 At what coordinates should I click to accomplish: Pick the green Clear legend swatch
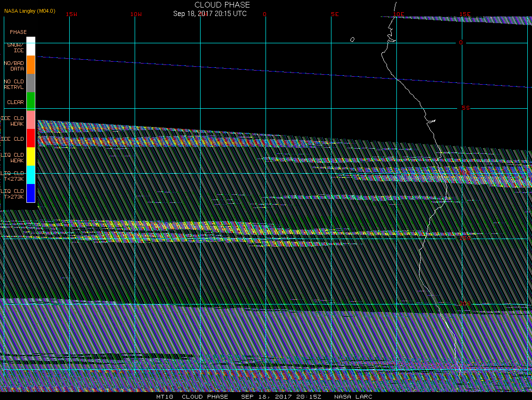(31, 102)
